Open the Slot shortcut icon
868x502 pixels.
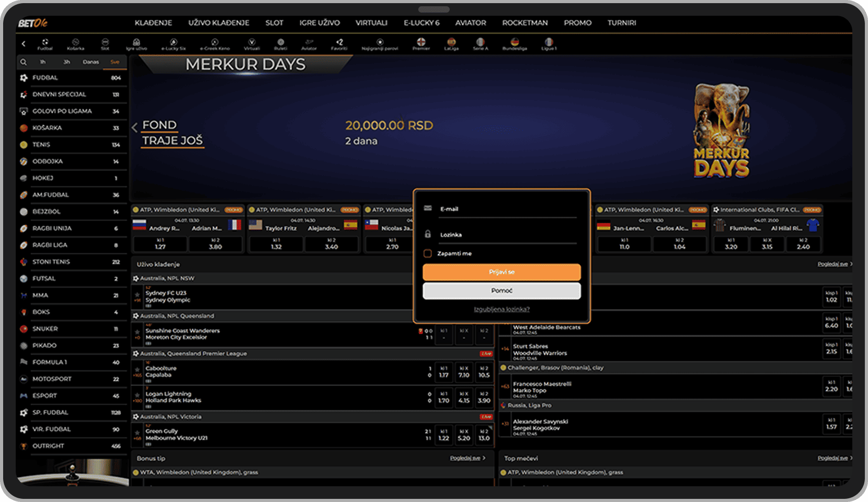point(105,44)
